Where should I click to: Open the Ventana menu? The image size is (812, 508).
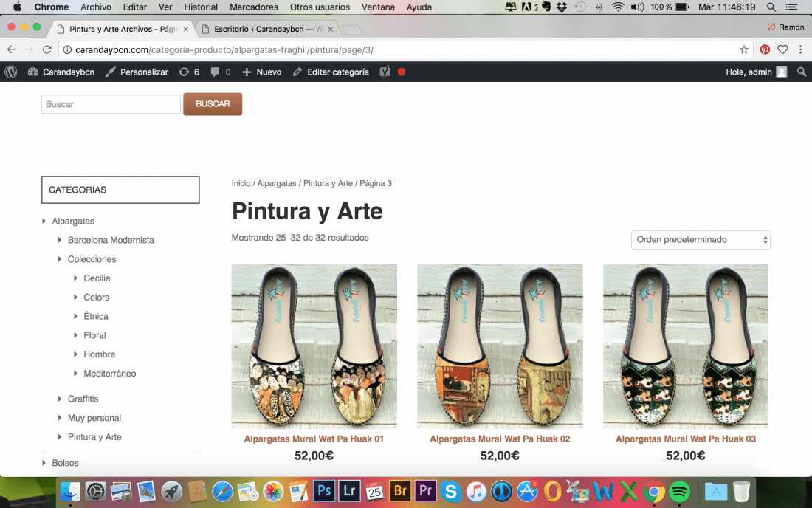click(x=378, y=7)
